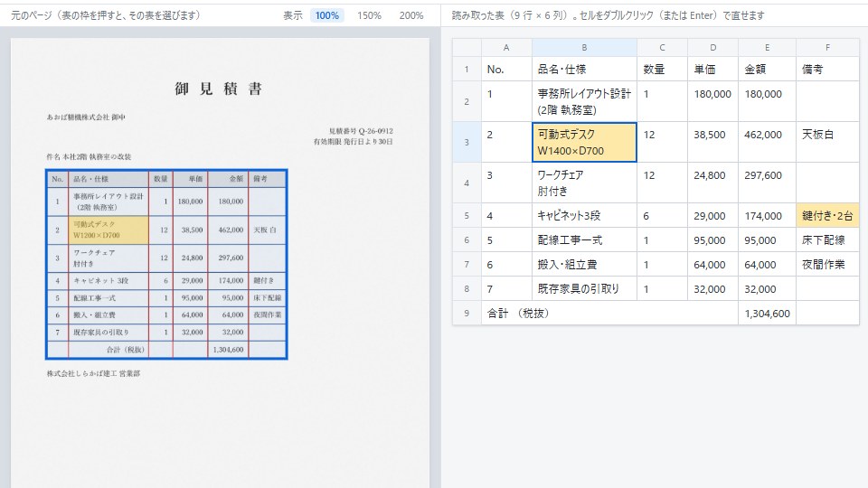Select quantity cell 6 in キャビネット row
This screenshot has height=488, width=868.
pos(662,215)
